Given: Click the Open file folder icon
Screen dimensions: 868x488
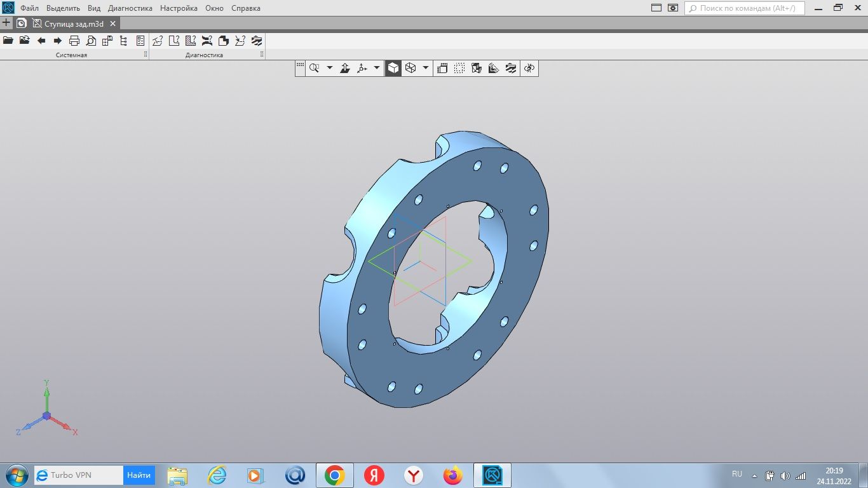Looking at the screenshot, I should click(x=8, y=41).
